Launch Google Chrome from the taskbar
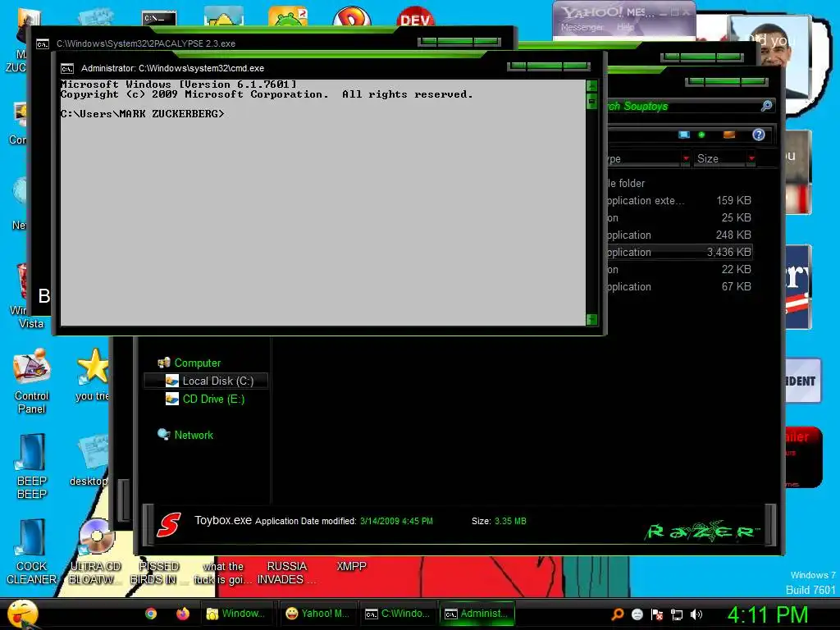 coord(151,614)
